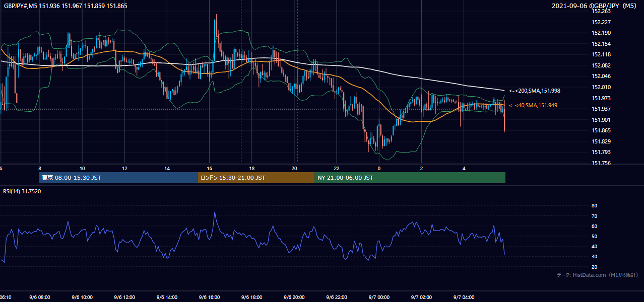The height and width of the screenshot is (302, 644).
Task: Click the 152.046 price axis label
Action: pos(601,76)
